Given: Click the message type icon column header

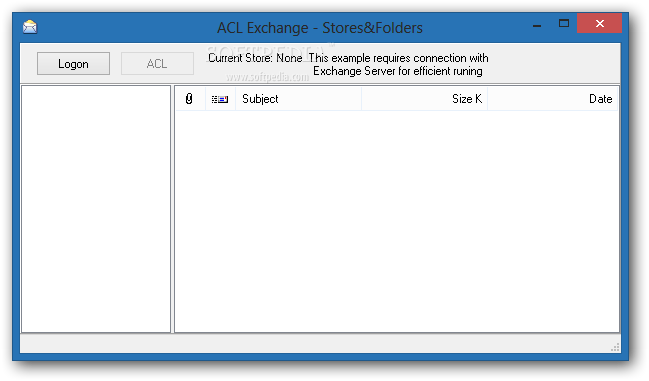Looking at the screenshot, I should coord(220,99).
